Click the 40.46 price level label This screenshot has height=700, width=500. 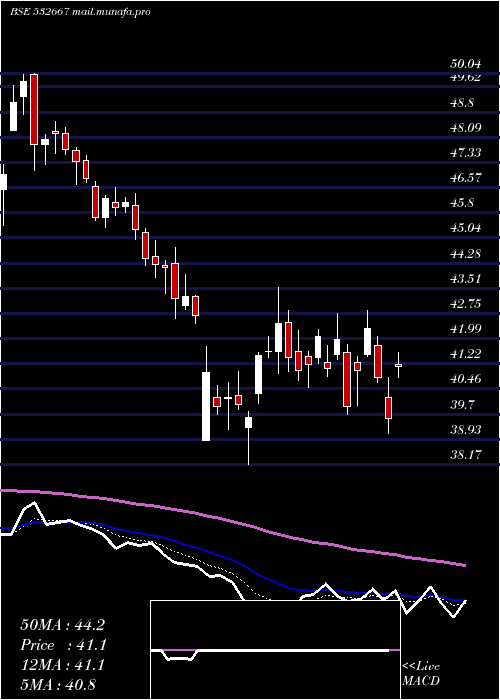(x=465, y=379)
